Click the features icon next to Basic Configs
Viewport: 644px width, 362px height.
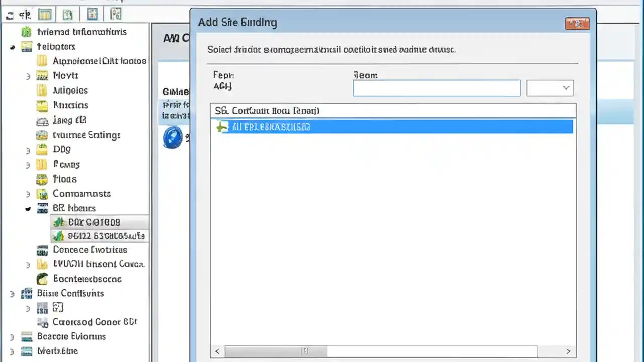[x=26, y=293]
